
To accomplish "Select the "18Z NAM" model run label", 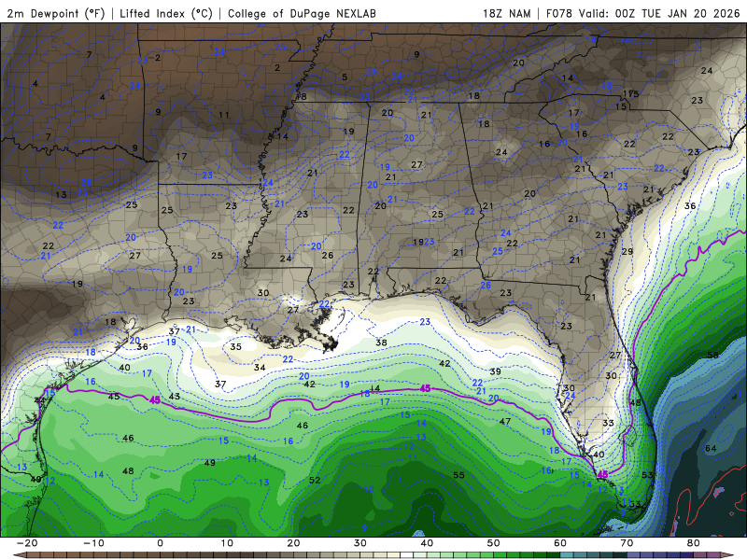I will tap(506, 13).
